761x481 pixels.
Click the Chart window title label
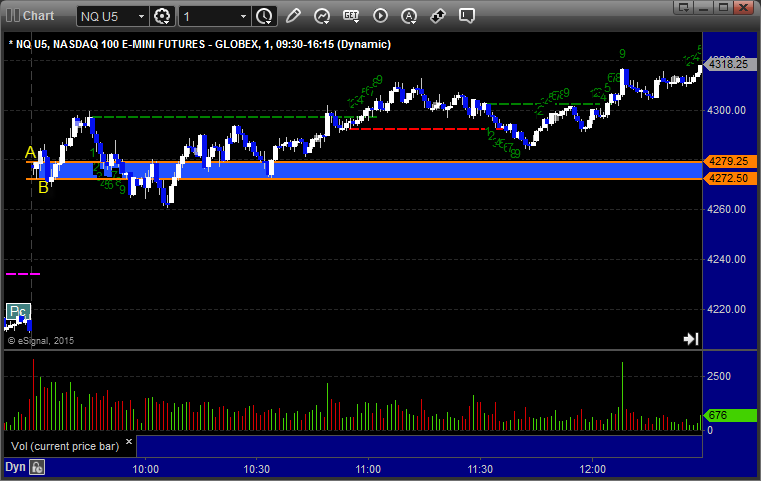coord(38,16)
